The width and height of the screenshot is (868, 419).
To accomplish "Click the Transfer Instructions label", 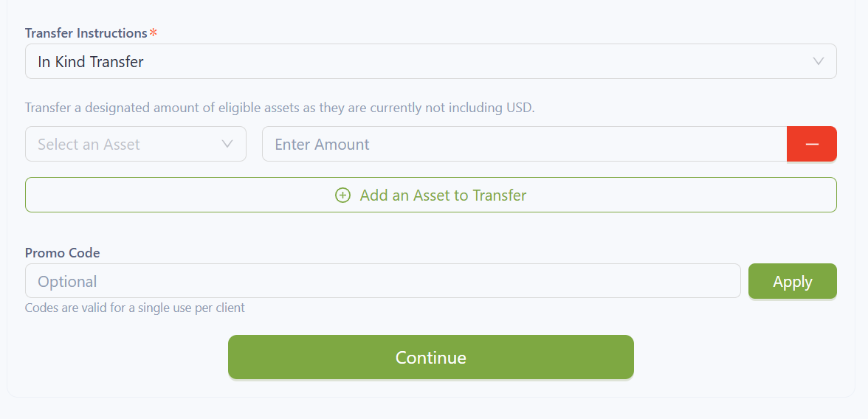I will (86, 33).
